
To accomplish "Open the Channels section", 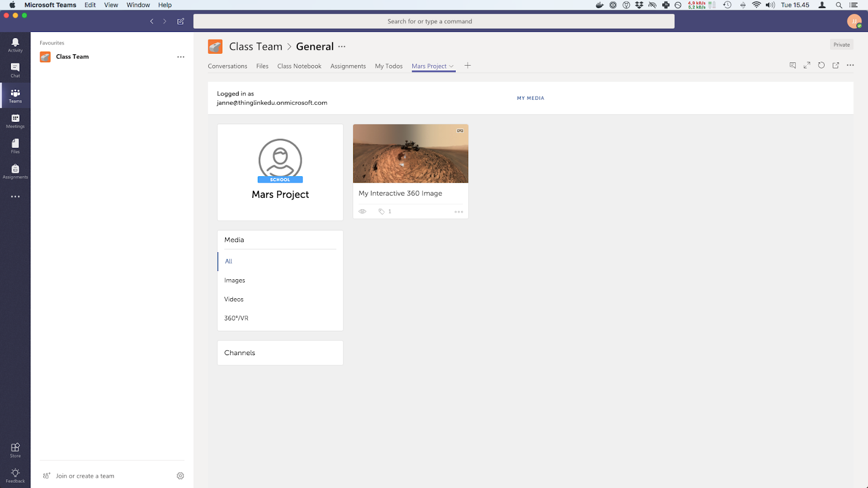I will click(x=280, y=353).
